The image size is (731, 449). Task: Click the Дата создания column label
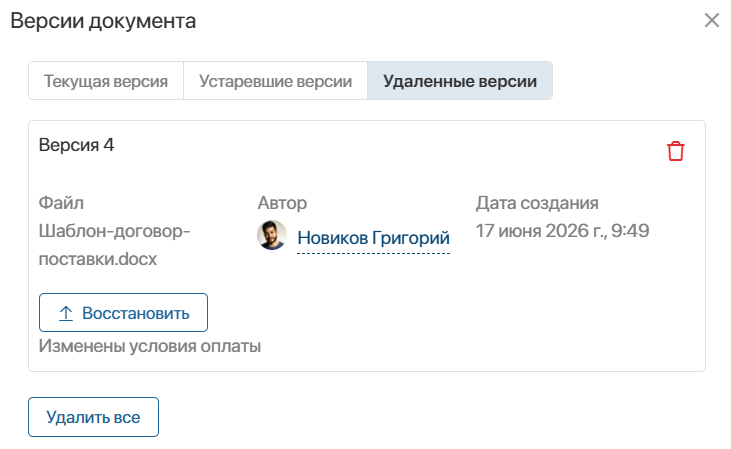[537, 203]
